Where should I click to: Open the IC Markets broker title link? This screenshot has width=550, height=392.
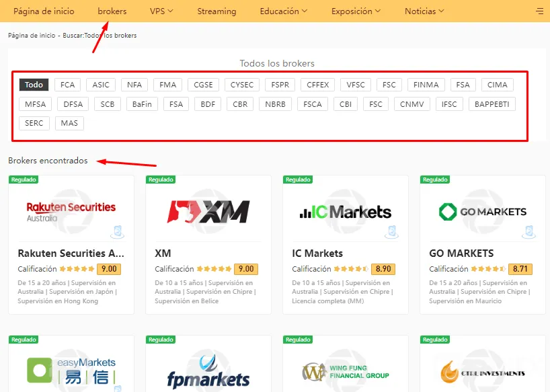click(317, 253)
